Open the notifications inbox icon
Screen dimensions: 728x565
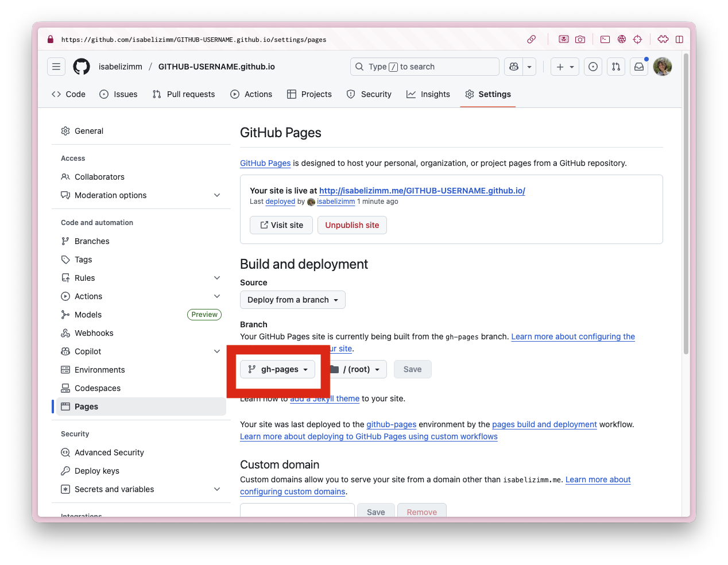point(639,67)
